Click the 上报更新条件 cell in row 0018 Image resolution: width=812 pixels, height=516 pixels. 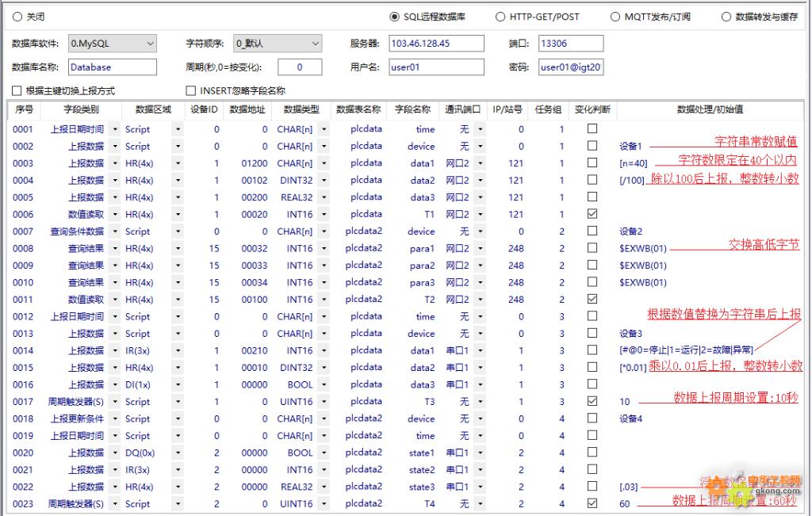click(77, 419)
